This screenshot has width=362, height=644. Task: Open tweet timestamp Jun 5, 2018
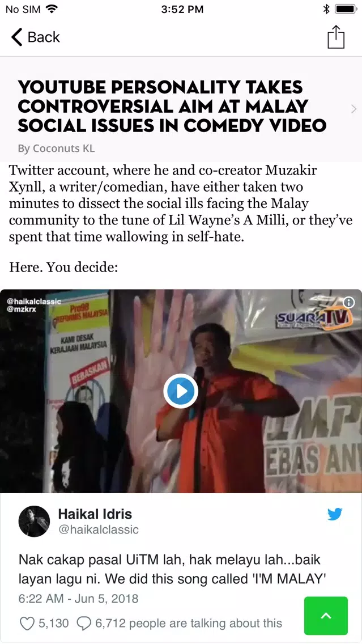click(78, 599)
